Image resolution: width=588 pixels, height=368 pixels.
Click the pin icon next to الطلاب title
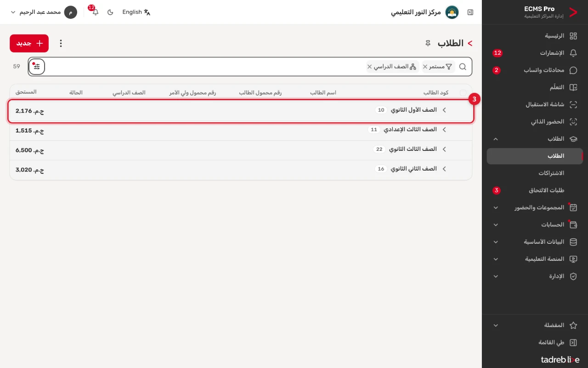point(428,43)
